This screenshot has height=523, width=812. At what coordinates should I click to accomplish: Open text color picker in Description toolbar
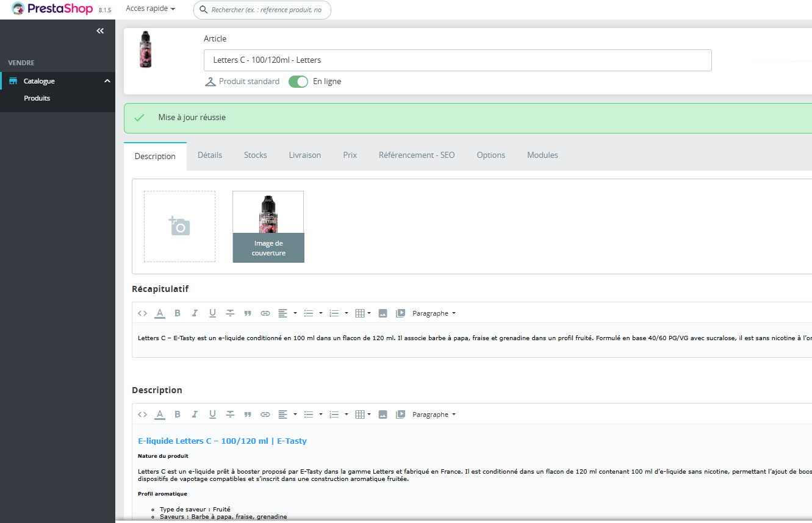(160, 414)
